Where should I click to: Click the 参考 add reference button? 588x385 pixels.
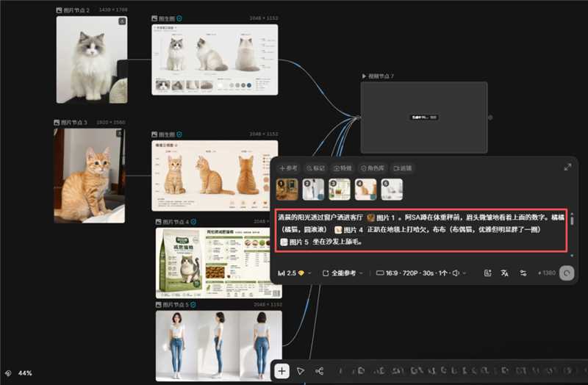coord(288,168)
